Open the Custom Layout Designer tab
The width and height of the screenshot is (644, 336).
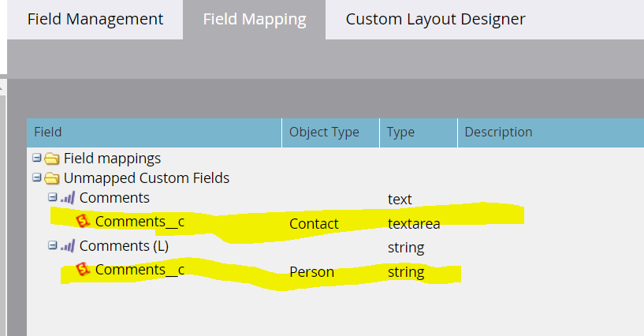click(x=435, y=19)
